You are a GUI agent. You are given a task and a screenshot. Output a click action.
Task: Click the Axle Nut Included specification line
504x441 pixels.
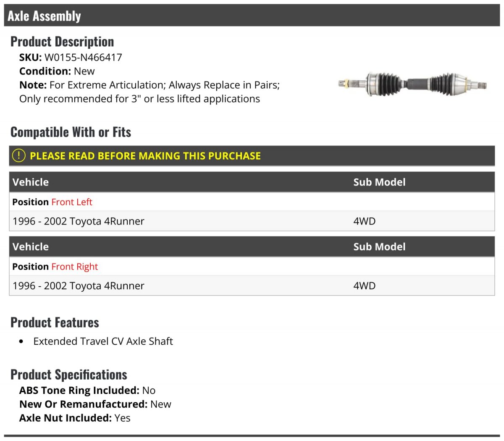click(75, 418)
